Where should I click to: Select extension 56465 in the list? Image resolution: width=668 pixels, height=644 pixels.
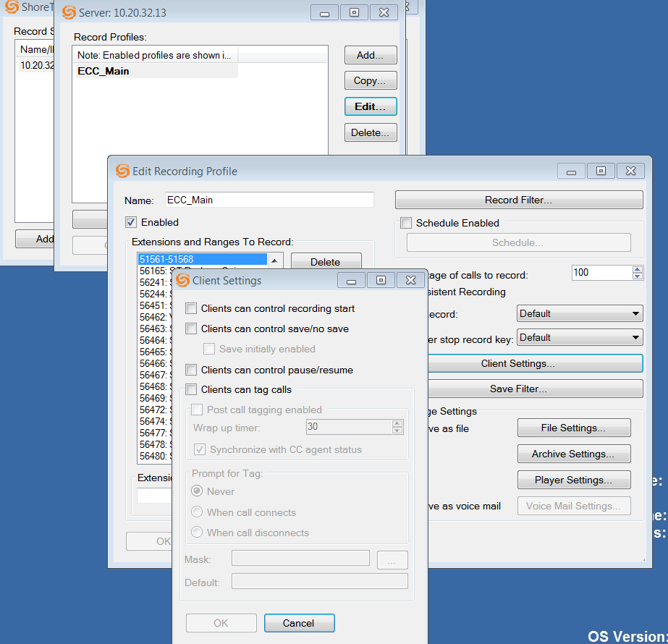coord(156,352)
